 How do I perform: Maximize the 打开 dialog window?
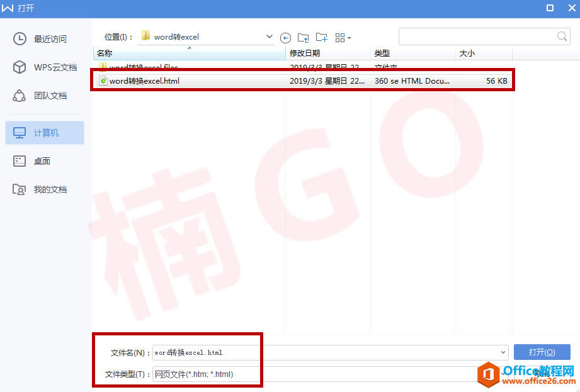click(x=550, y=8)
